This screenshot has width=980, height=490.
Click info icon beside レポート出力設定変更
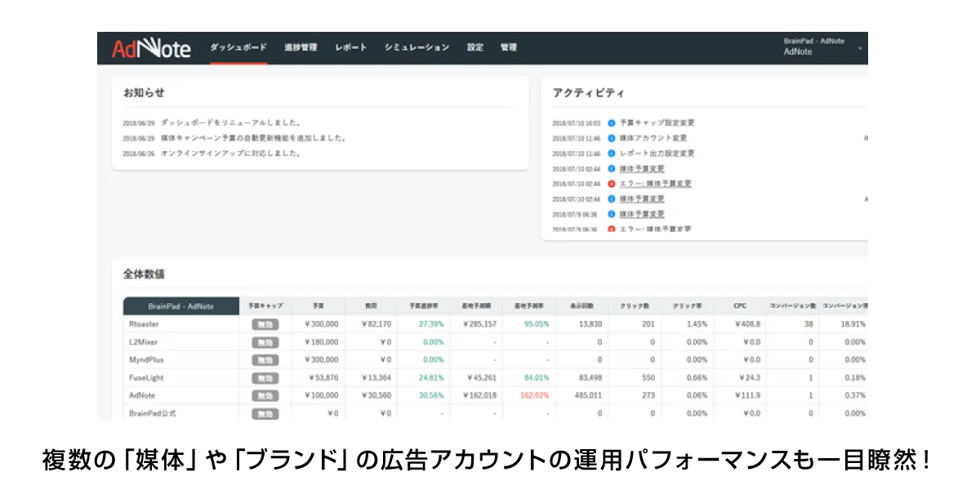pyautogui.click(x=612, y=153)
